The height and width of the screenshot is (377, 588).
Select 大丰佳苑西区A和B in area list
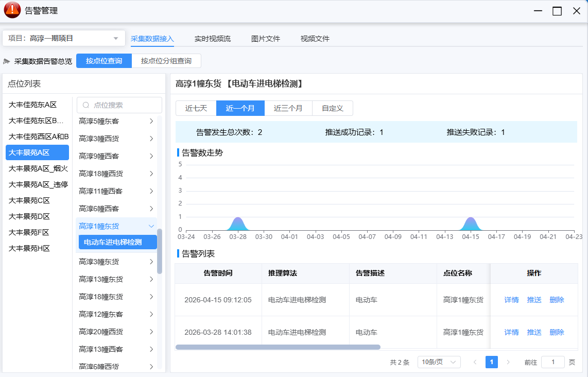[37, 136]
